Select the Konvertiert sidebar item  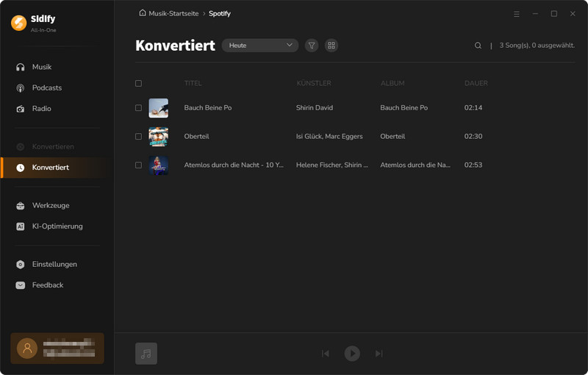coord(57,168)
